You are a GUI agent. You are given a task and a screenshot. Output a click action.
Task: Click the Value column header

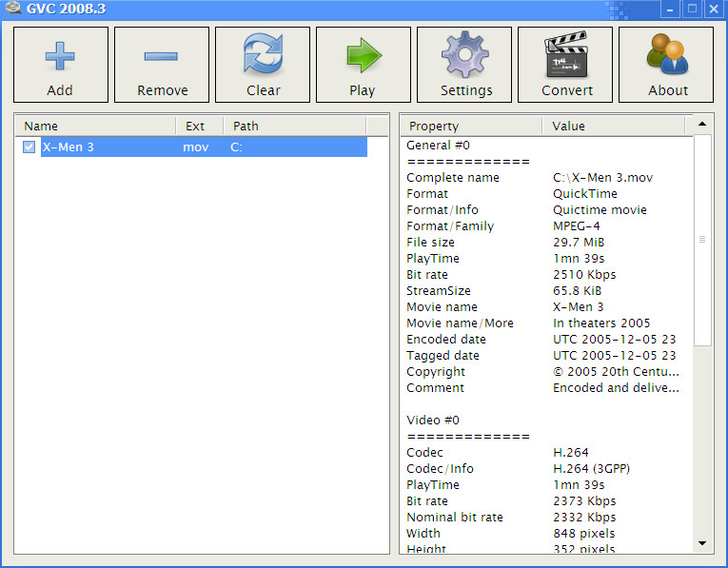[614, 127]
